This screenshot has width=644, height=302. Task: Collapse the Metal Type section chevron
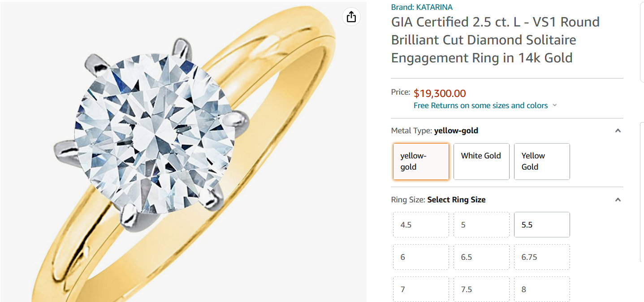pyautogui.click(x=618, y=131)
